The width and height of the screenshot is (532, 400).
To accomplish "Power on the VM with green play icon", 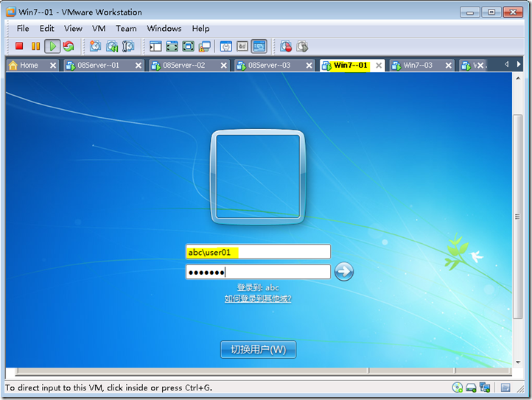I will coord(52,46).
